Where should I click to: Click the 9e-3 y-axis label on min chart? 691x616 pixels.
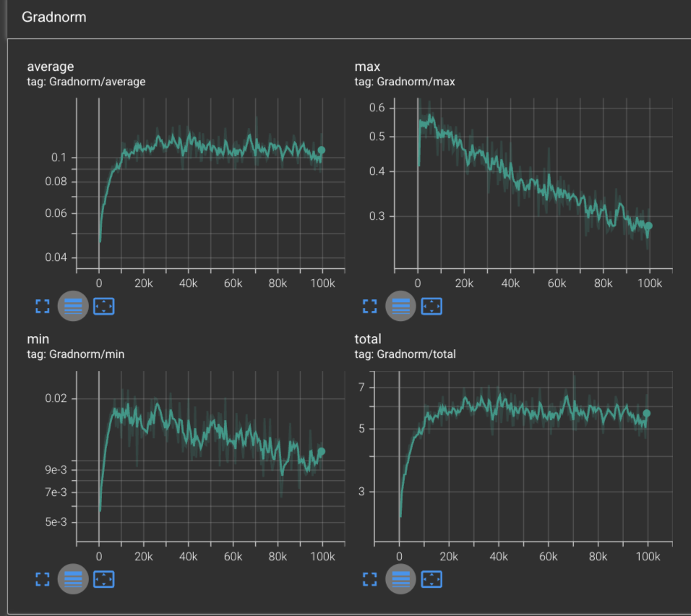click(56, 470)
